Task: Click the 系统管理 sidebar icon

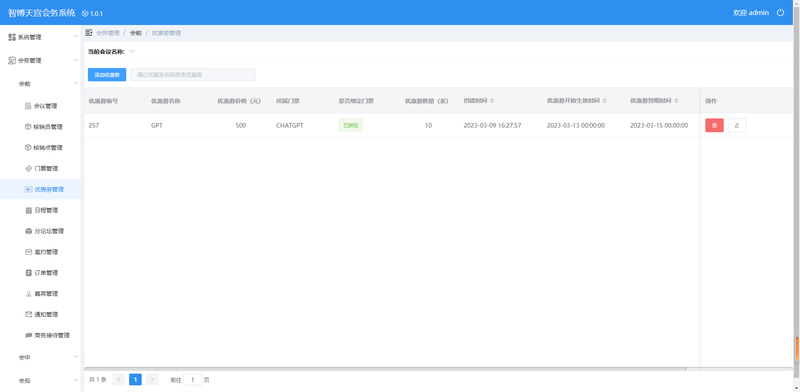Action: (12, 37)
